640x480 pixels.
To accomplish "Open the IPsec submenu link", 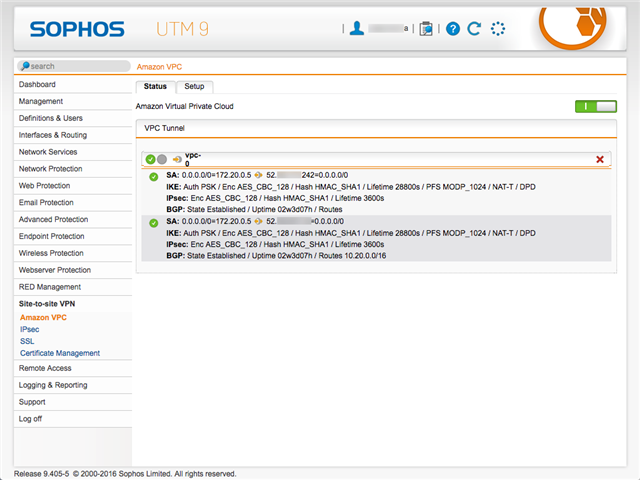I will (30, 329).
